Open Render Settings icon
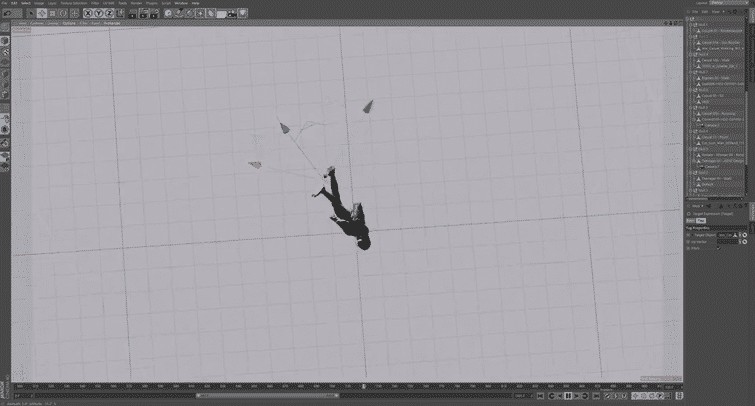 coord(154,13)
